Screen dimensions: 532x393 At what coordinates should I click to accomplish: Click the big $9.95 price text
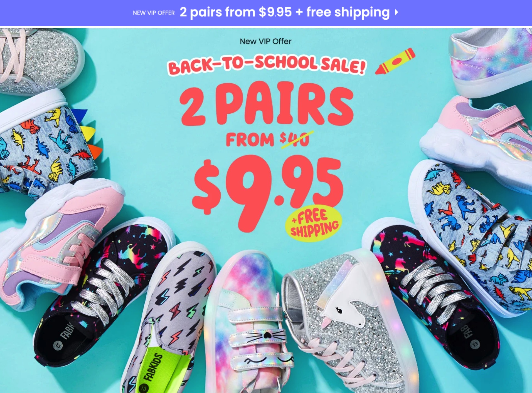(x=267, y=192)
